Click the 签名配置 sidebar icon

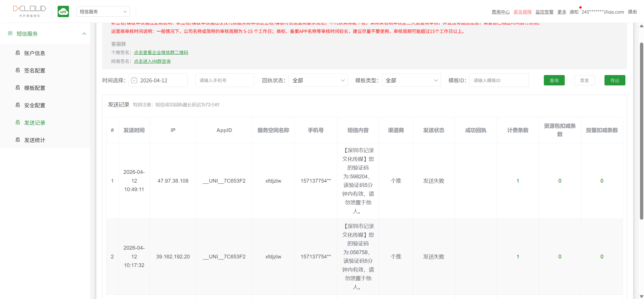tap(18, 70)
